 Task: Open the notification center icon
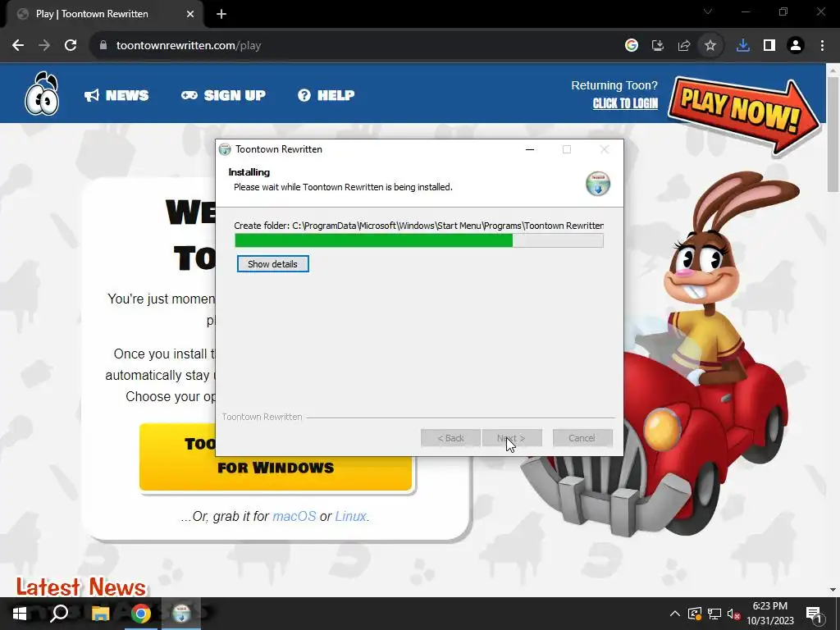(x=814, y=614)
